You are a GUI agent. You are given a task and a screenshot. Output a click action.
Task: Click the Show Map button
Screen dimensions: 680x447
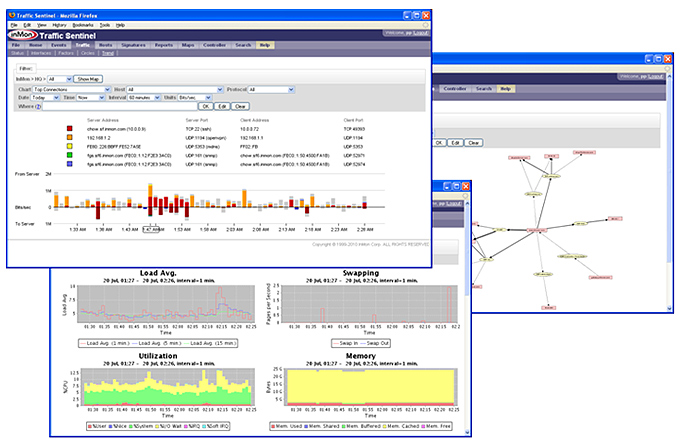88,79
